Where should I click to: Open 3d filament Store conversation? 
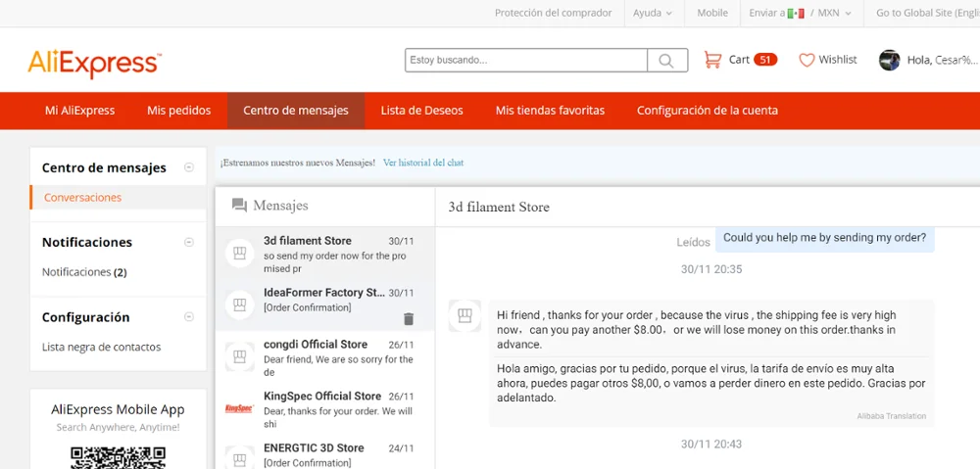(x=324, y=254)
